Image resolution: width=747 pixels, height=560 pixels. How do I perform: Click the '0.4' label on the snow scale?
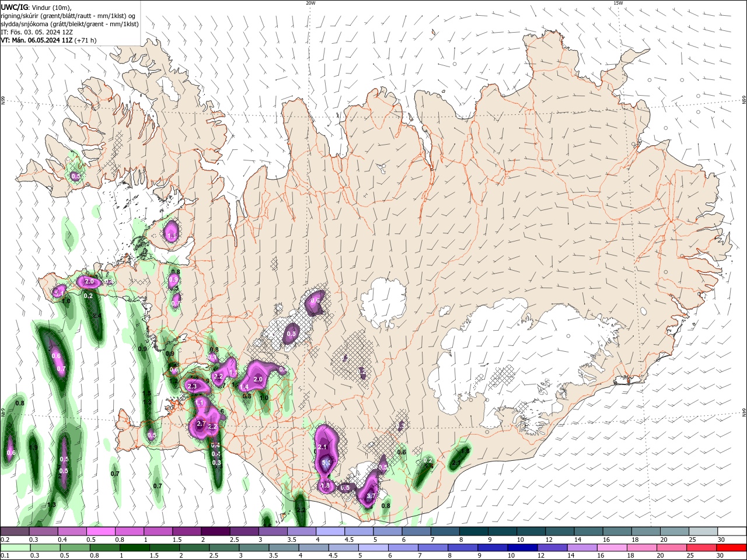[62, 540]
